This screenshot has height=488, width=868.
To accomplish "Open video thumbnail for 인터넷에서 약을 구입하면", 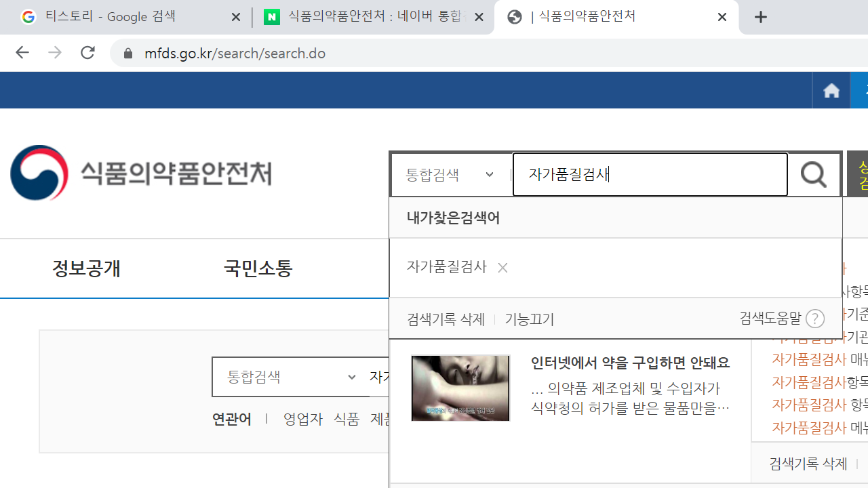I will (460, 388).
